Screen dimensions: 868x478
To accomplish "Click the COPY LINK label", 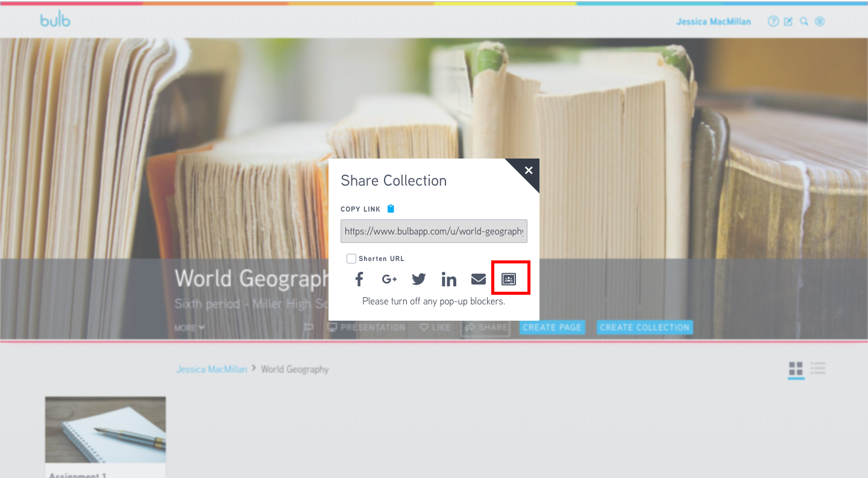I will click(x=360, y=209).
